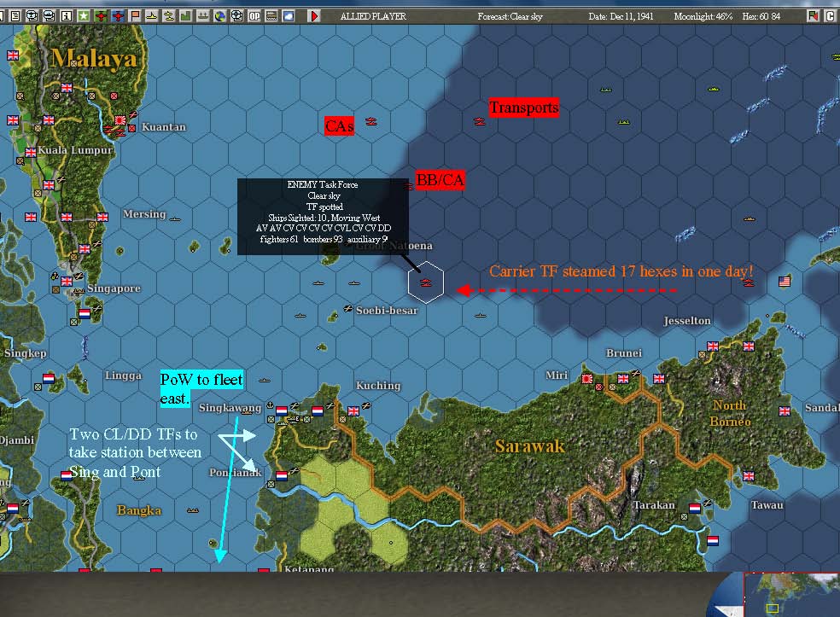This screenshot has width=840, height=617.
Task: Open the green star ground units icon
Action: [84, 16]
